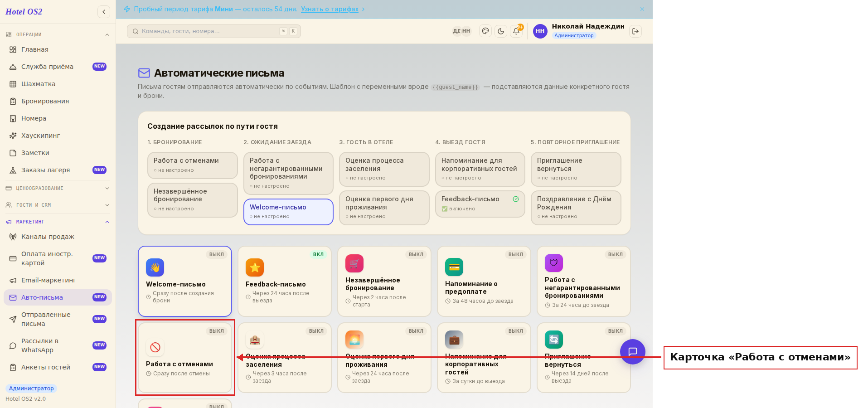Toggle ВЫКЛ on lower Работа с негарантированными бронированиями card
This screenshot has width=868, height=408.
click(x=616, y=254)
